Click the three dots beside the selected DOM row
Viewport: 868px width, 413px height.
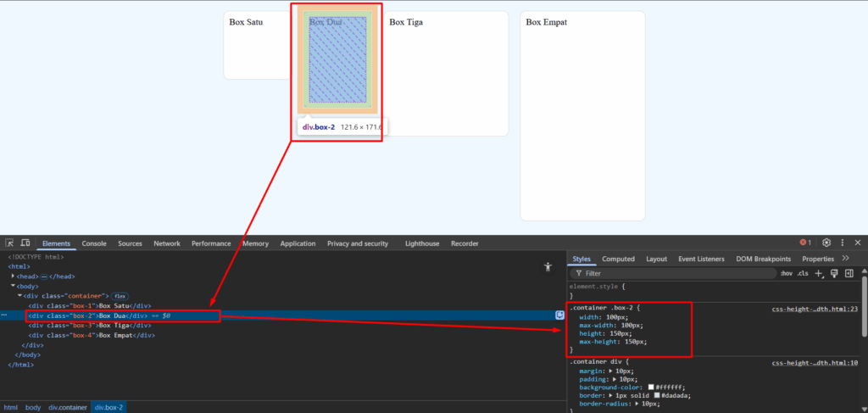tap(4, 315)
